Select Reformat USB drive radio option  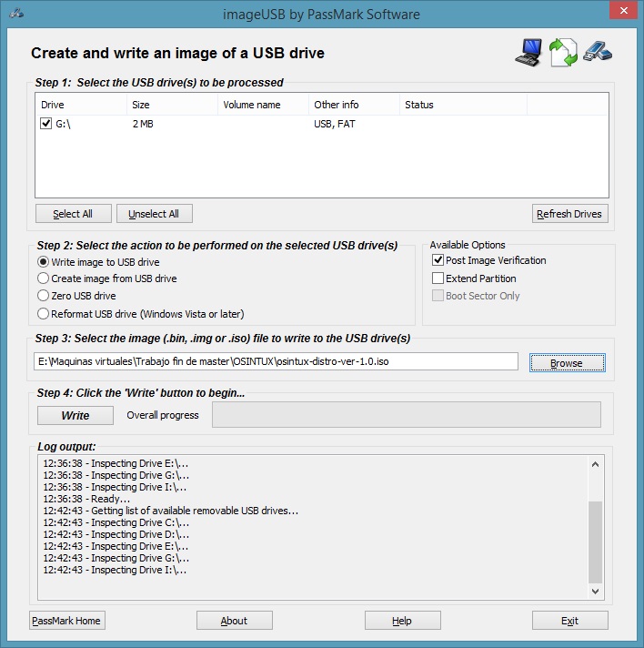(x=43, y=314)
